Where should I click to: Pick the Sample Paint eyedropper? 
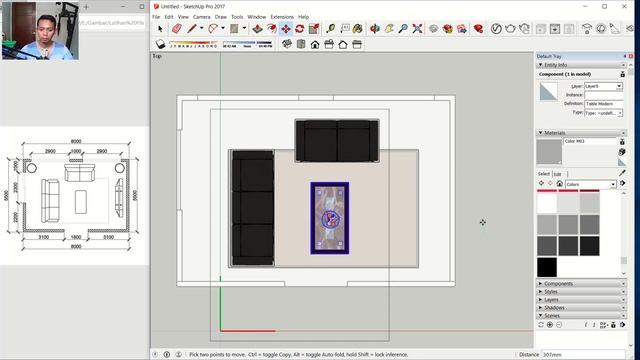[622, 173]
